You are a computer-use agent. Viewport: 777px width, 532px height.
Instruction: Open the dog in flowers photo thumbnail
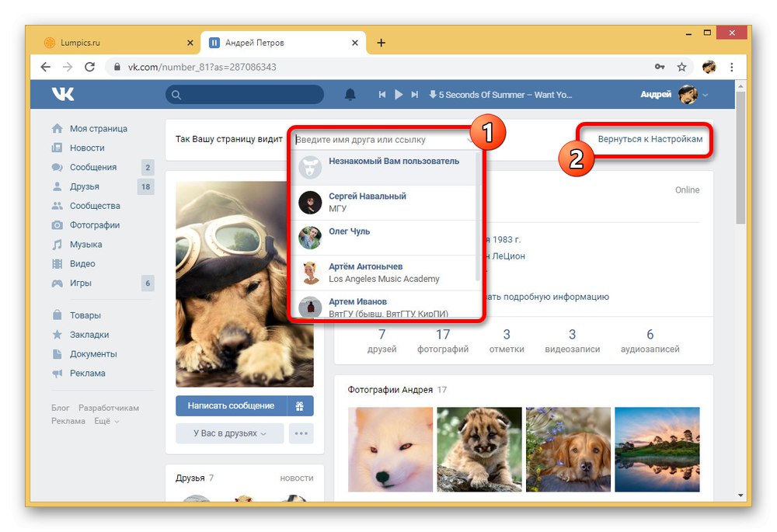[568, 449]
